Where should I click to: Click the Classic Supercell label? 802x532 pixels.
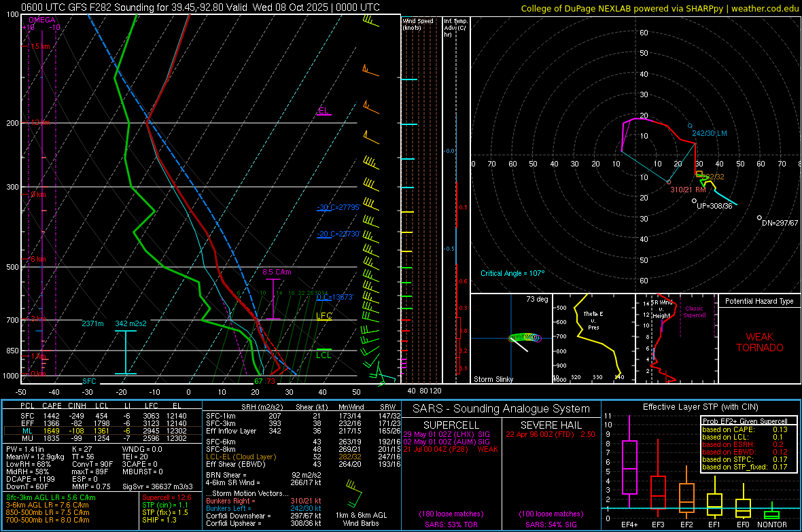pos(695,312)
